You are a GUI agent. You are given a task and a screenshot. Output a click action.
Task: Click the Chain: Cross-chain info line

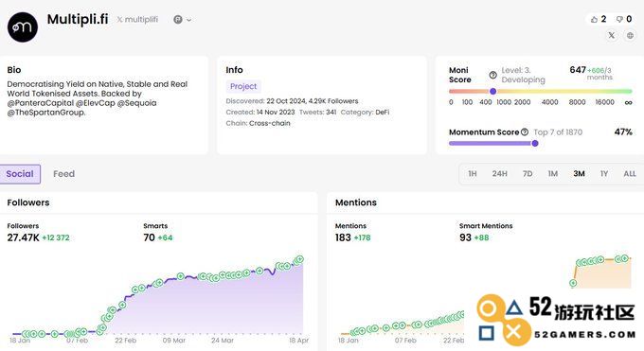click(258, 123)
